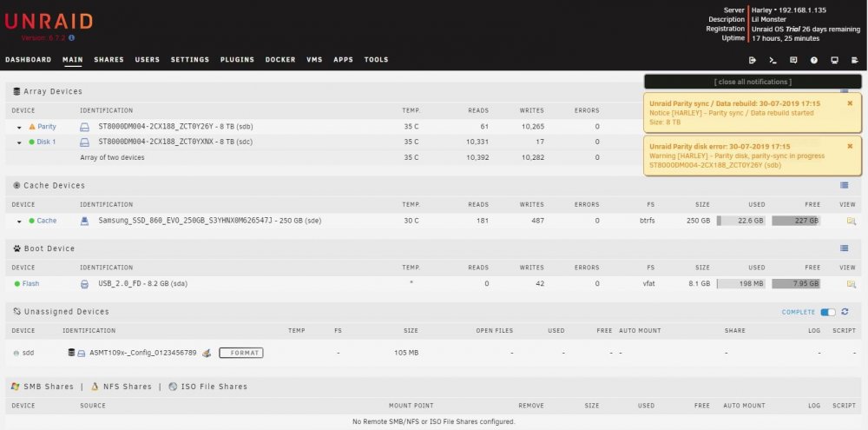Click the sdd partition stack icon
Viewport: 868px width, 430px height.
[71, 353]
